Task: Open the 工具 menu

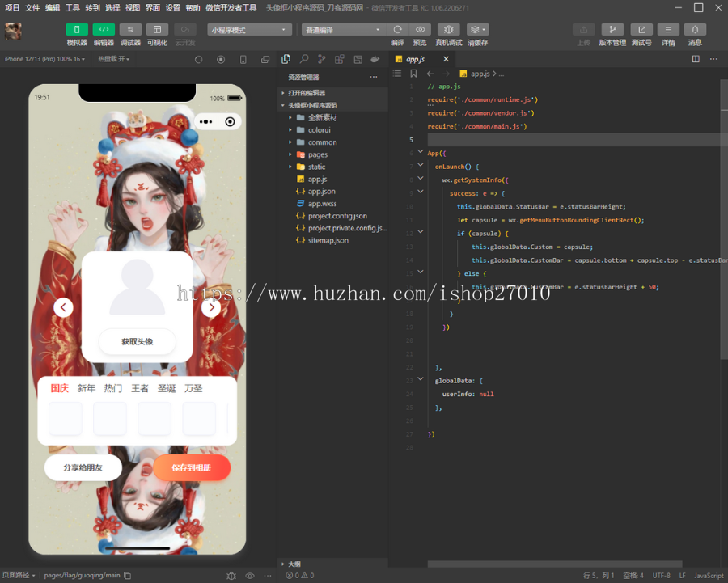Action: (x=73, y=7)
